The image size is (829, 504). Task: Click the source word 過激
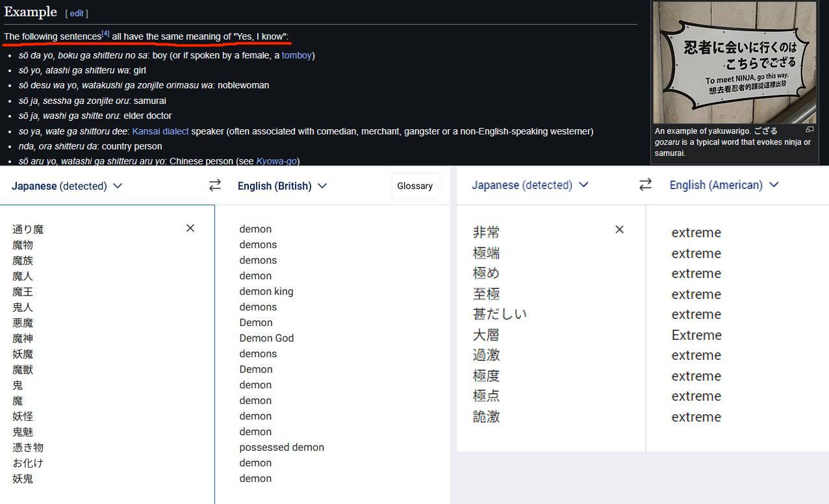click(486, 355)
